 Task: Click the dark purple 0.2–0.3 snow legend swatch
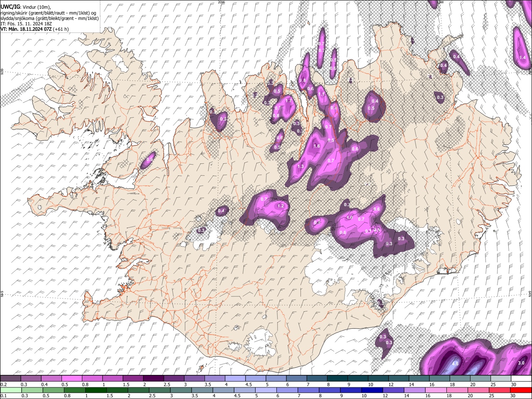(x=10, y=378)
